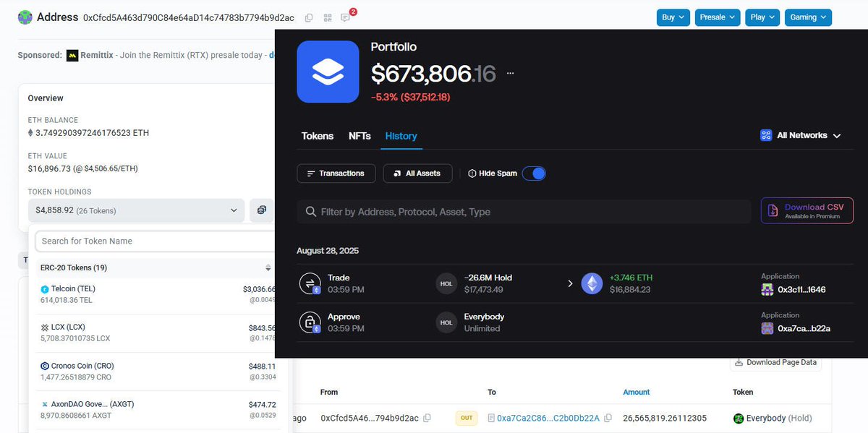Click the Trade swap icon in history
Viewport: 868px width, 433px height.
310,283
